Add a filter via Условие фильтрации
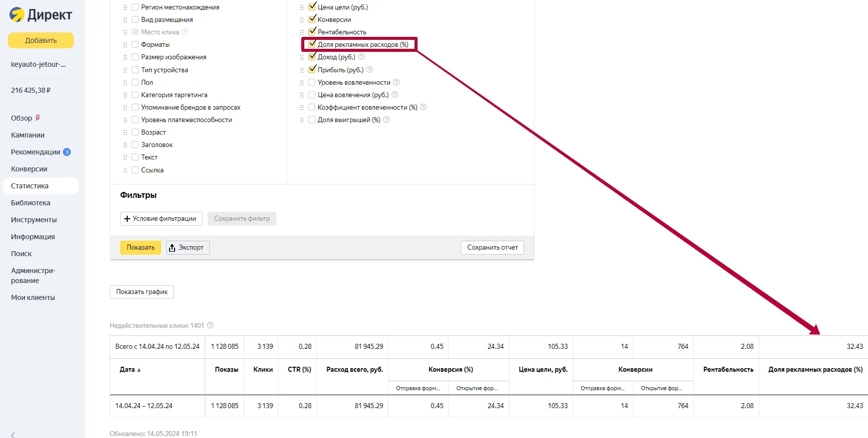Screen dimensions: 868x438 pos(161,219)
